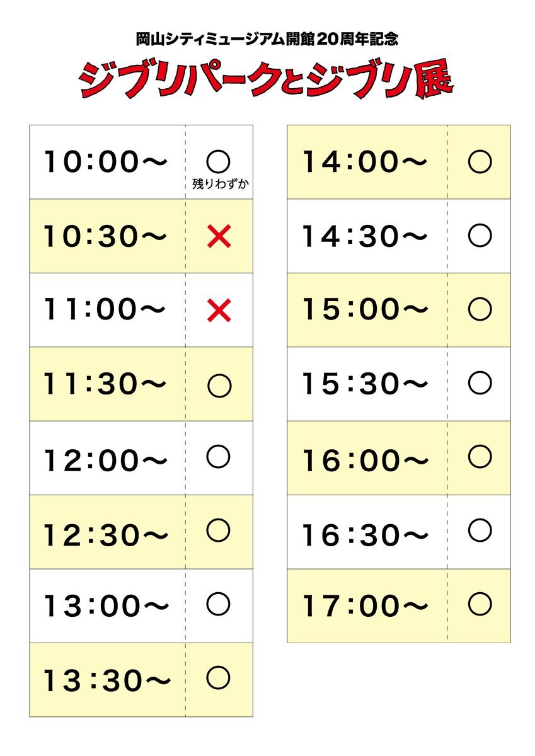Viewport: 535px width, 756px height.
Task: Select the 14:30 time slot label
Action: (365, 236)
